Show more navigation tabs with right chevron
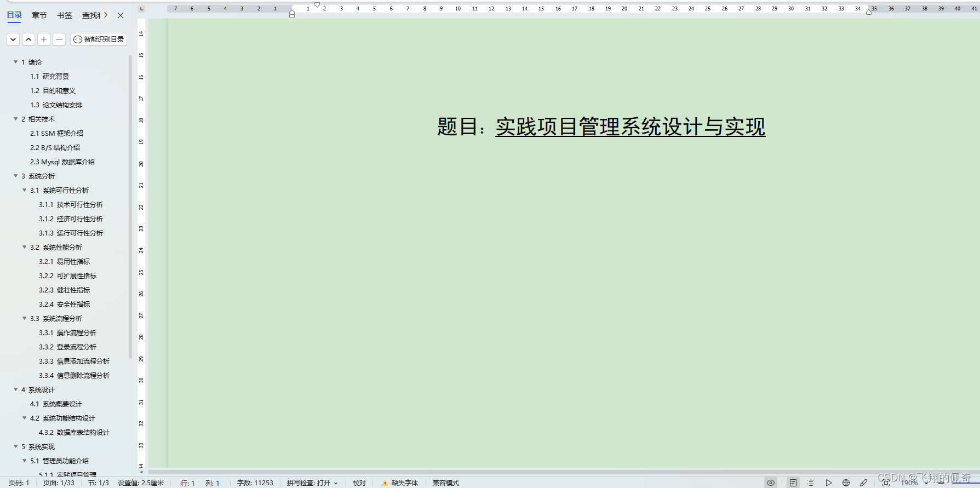Viewport: 980px width, 488px height. coord(106,15)
